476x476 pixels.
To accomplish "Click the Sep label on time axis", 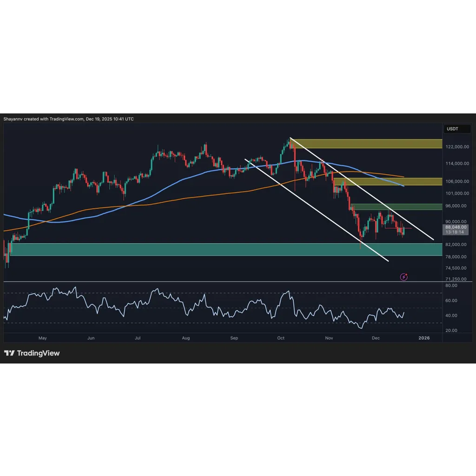I will click(x=234, y=338).
